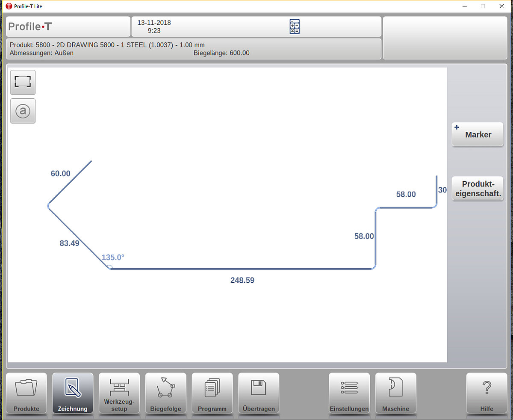Image resolution: width=513 pixels, height=420 pixels.
Task: Select the 135.0° angle label
Action: coord(113,257)
